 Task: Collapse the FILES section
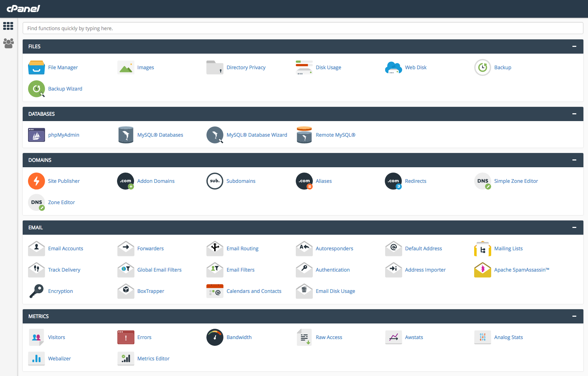(574, 46)
